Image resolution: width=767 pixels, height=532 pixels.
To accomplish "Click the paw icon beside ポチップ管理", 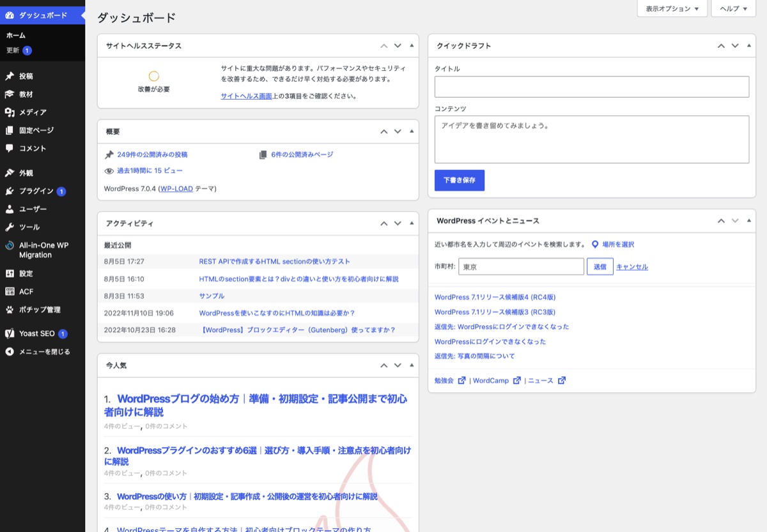I will (x=10, y=310).
